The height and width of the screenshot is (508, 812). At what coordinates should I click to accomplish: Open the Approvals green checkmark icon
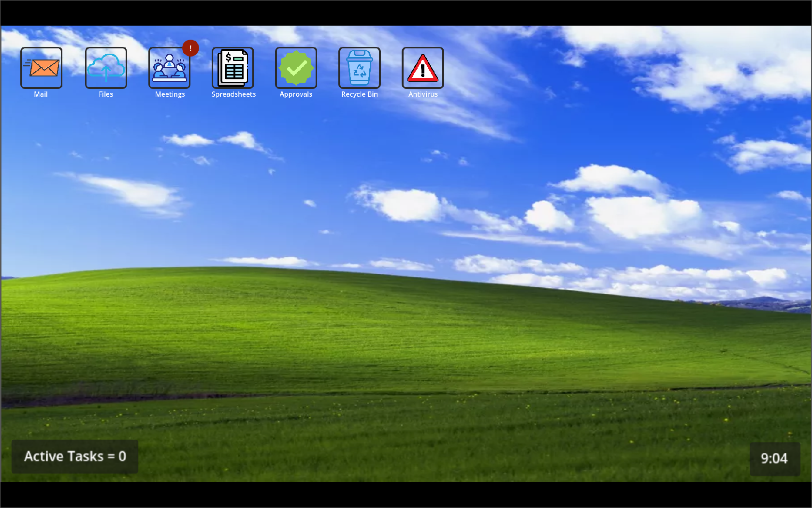pos(296,68)
